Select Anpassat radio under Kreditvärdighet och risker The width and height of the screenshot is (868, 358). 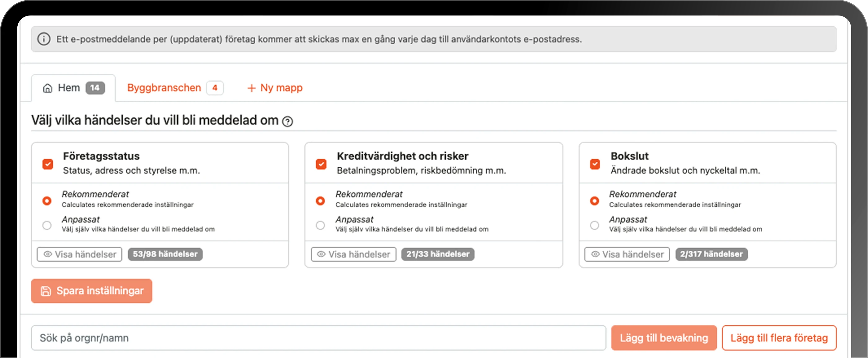coord(321,225)
